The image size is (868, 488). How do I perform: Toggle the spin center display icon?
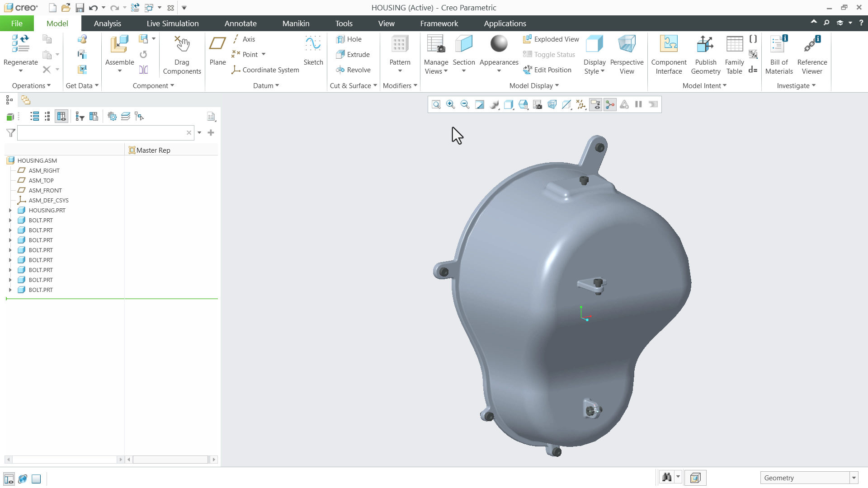(x=610, y=104)
